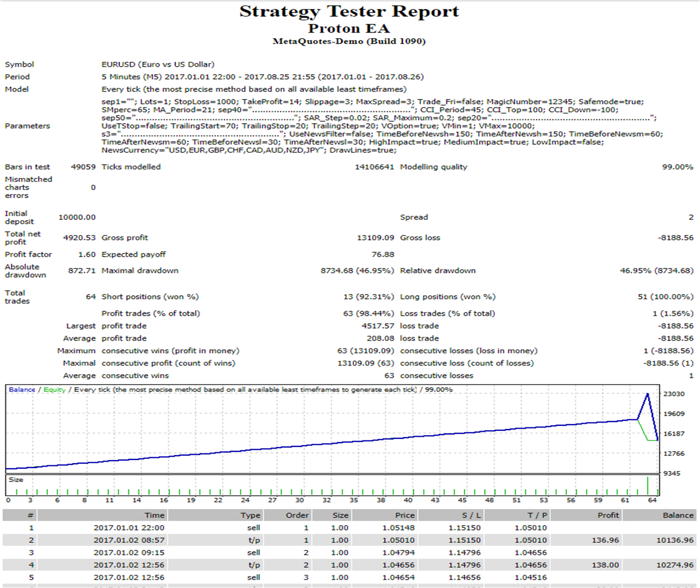Select the "Symbol" row label
The height and width of the screenshot is (588, 700).
pyautogui.click(x=20, y=65)
